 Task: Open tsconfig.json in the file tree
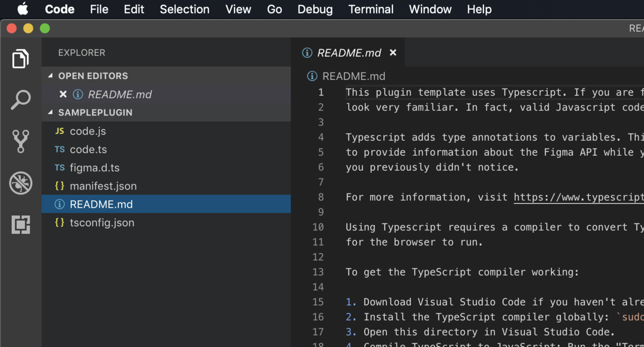click(166, 222)
